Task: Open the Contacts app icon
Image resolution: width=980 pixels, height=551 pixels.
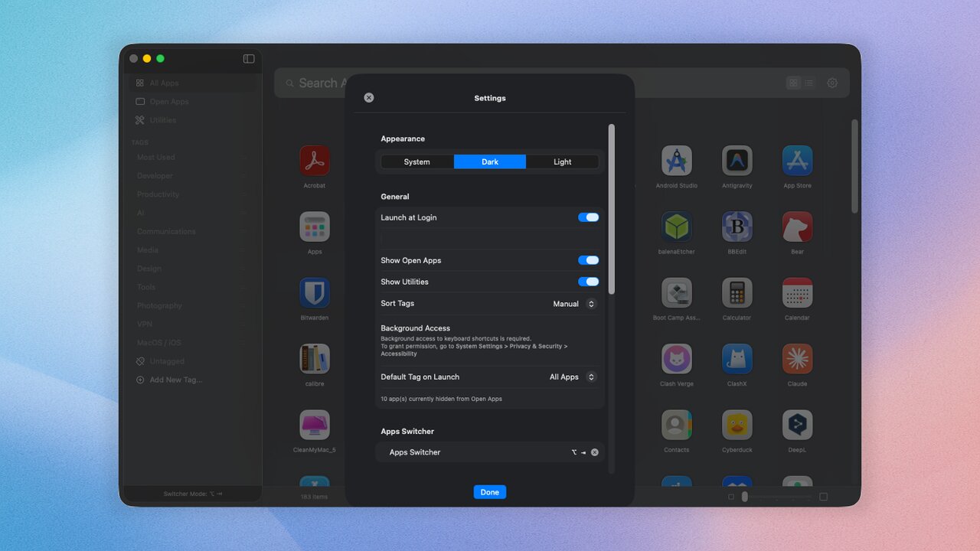Action: point(677,425)
